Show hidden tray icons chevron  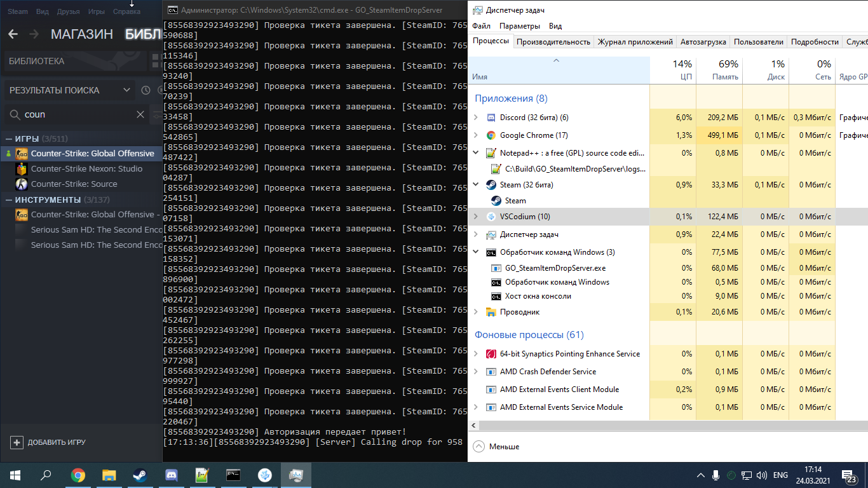click(700, 475)
